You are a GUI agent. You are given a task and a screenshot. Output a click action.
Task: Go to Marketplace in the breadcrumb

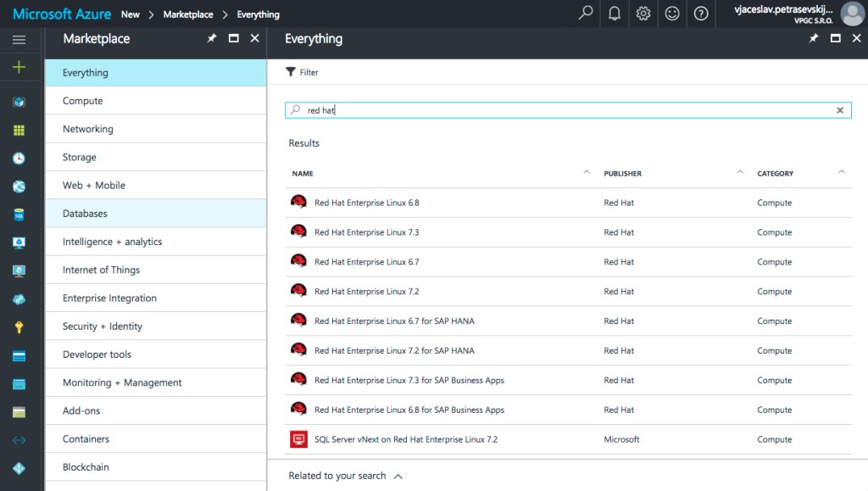click(x=188, y=14)
